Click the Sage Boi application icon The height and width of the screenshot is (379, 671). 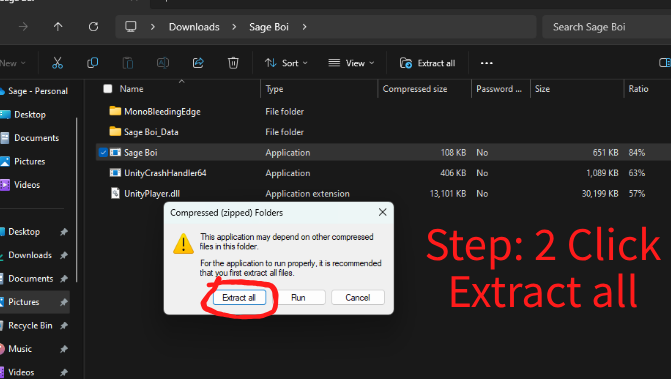click(x=115, y=152)
